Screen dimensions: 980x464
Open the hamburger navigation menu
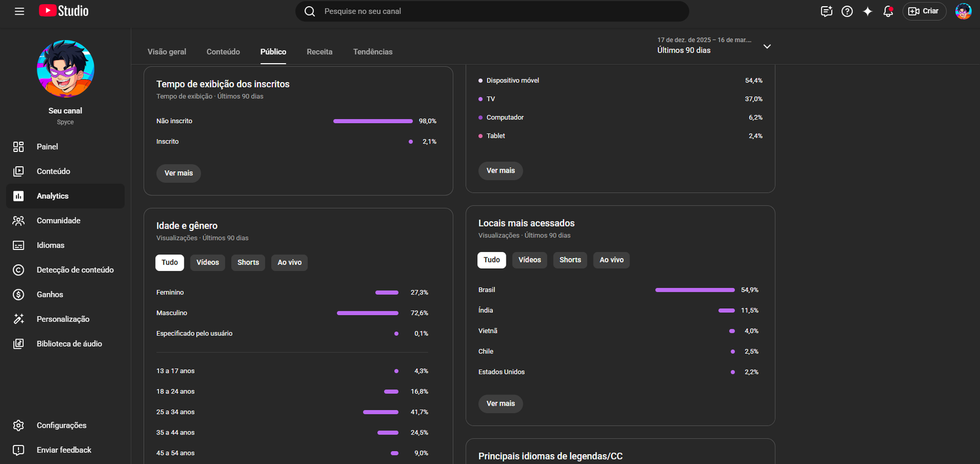(x=20, y=11)
